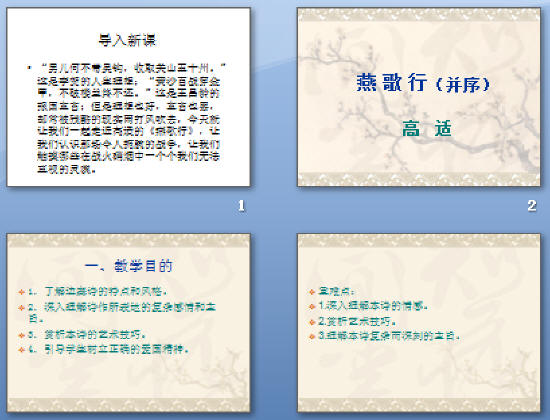This screenshot has width=550, height=420.
Task: Click the 一、教学目的 heading
Action: click(x=128, y=266)
